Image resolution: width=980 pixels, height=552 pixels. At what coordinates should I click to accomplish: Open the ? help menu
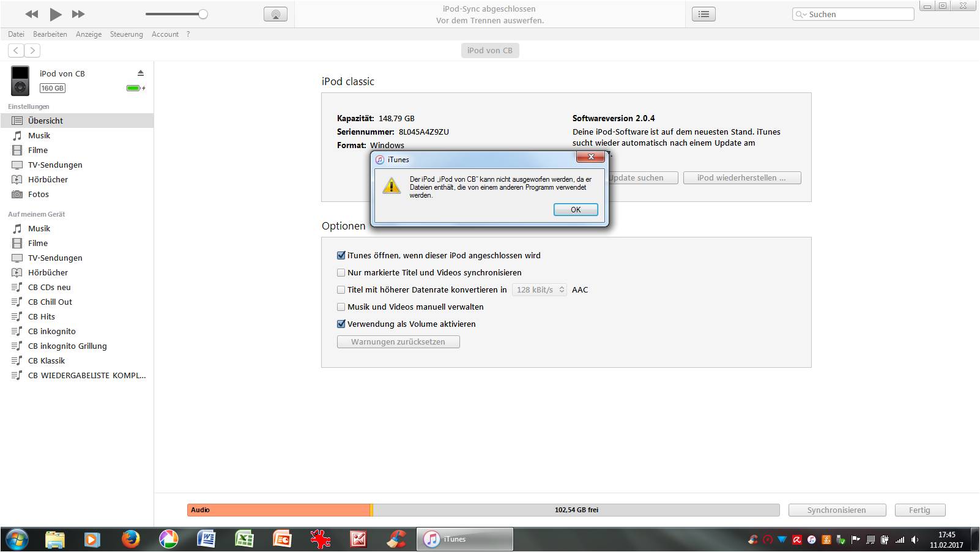188,34
